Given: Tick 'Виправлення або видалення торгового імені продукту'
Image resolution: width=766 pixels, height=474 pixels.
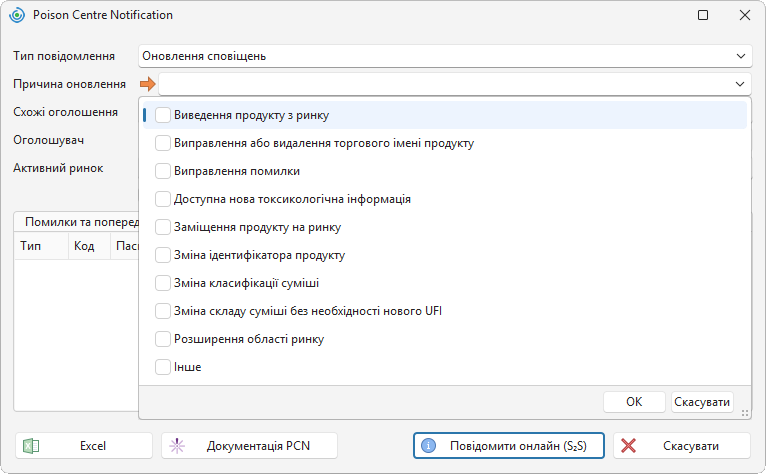Looking at the screenshot, I should point(163,143).
